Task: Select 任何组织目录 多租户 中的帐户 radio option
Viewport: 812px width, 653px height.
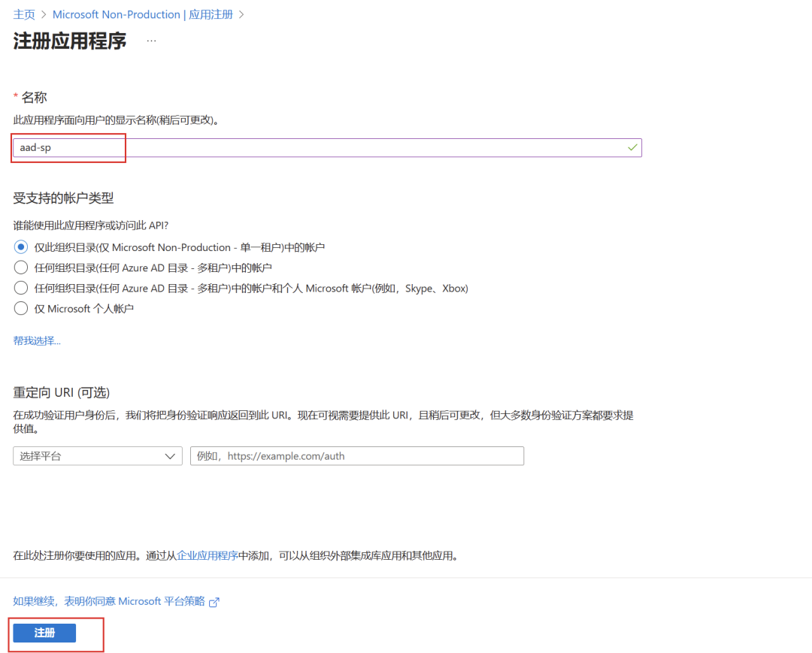Action: [x=21, y=268]
